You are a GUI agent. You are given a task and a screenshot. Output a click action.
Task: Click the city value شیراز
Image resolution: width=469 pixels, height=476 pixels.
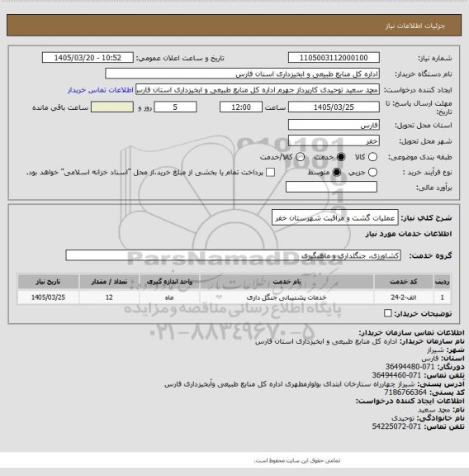[x=435, y=350]
